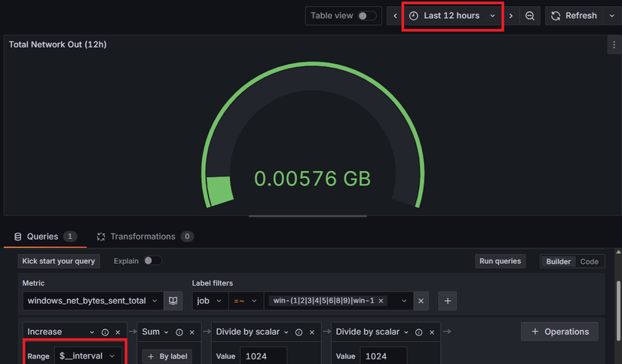622x364 pixels.
Task: Show info for first Divide by scalar
Action: coord(299,332)
